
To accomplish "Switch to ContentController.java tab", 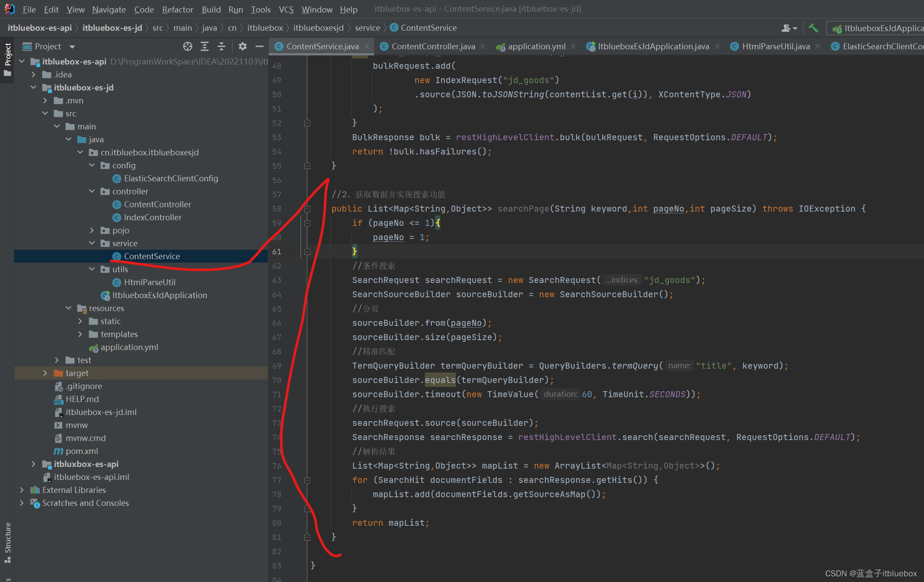I will [433, 46].
